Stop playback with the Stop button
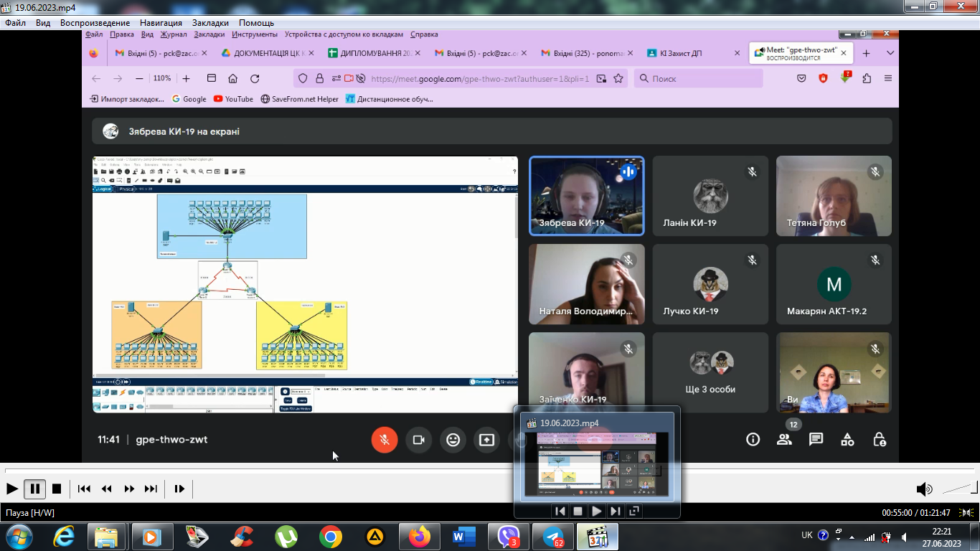The image size is (980, 551). 57,489
